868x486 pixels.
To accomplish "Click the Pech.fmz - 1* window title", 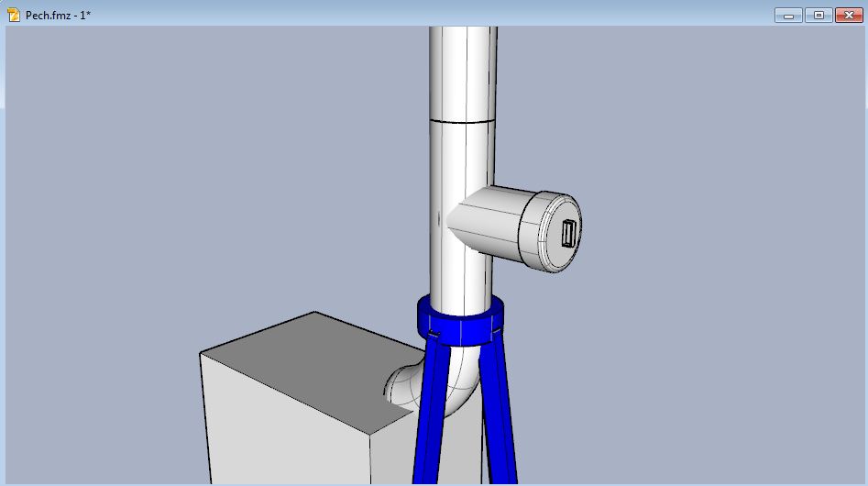I will pos(58,16).
